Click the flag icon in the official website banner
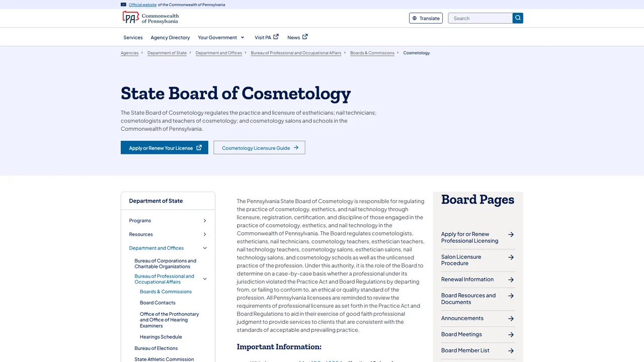 point(123,5)
